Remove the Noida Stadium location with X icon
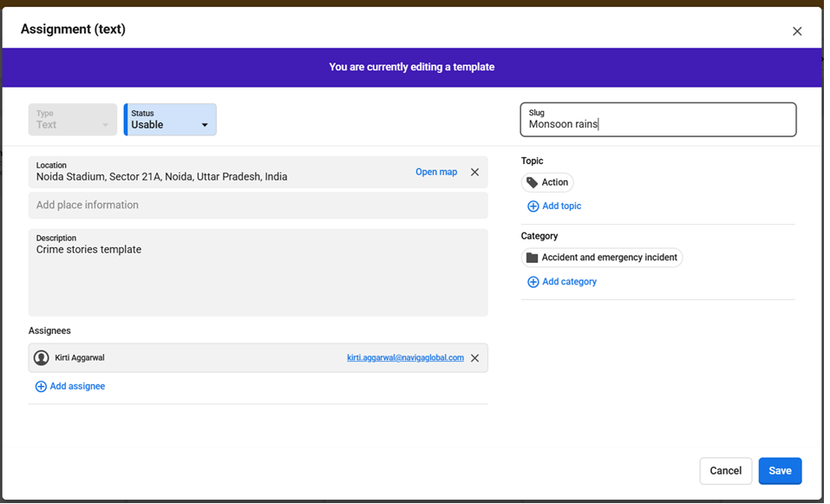 [x=474, y=172]
